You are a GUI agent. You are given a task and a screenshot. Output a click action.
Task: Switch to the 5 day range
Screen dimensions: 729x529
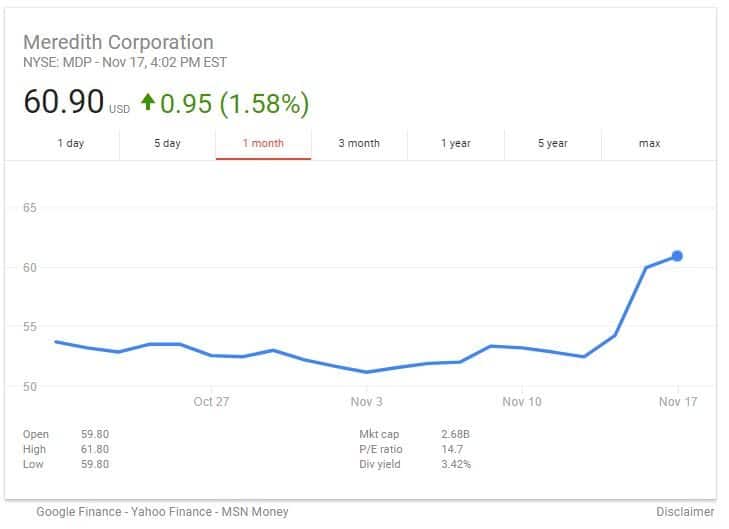(x=167, y=143)
